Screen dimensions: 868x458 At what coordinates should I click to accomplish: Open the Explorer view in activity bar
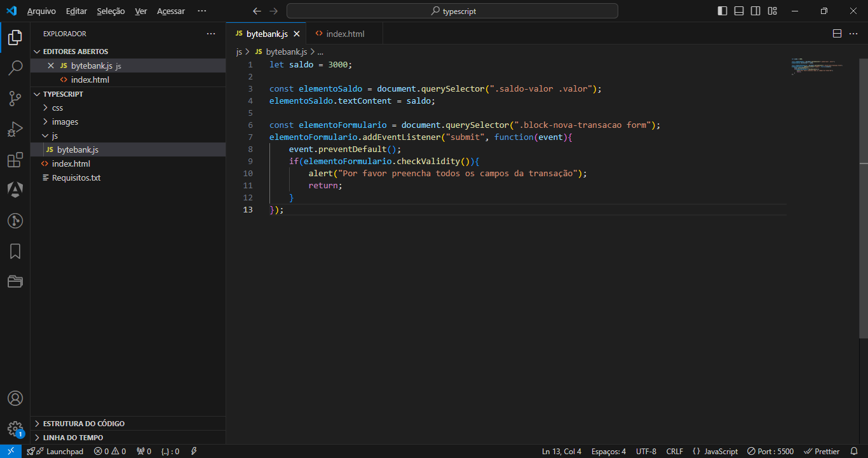coord(15,38)
